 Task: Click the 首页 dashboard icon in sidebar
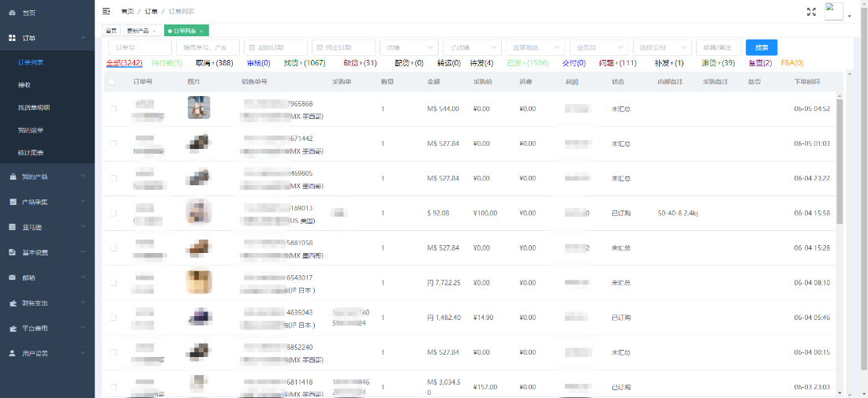pyautogui.click(x=12, y=13)
